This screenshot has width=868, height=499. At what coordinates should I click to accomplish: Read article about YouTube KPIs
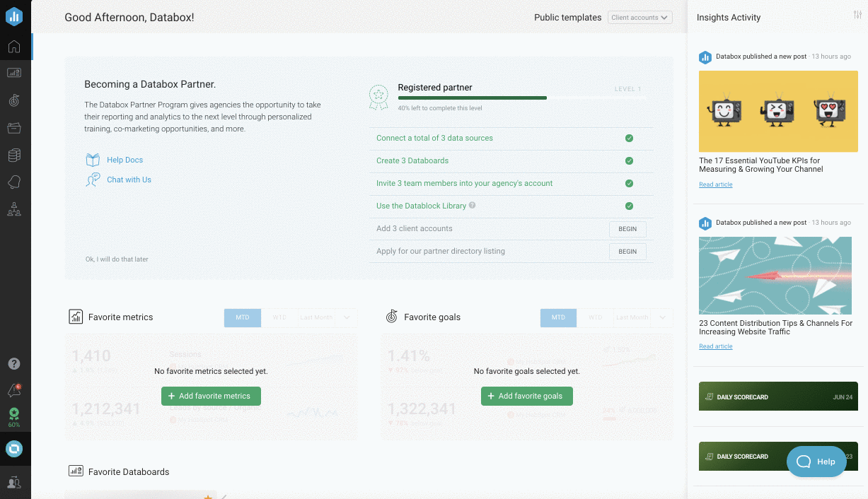pos(715,184)
